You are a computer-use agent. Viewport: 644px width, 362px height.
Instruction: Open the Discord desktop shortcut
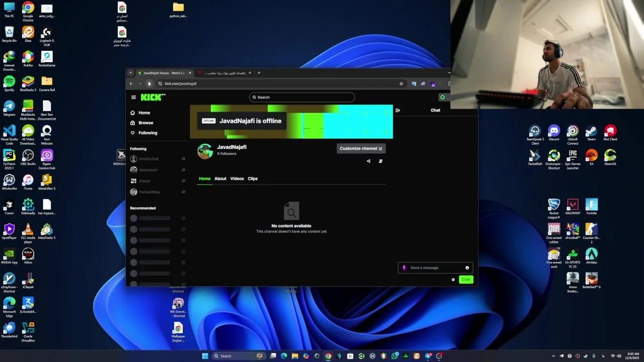pyautogui.click(x=554, y=133)
